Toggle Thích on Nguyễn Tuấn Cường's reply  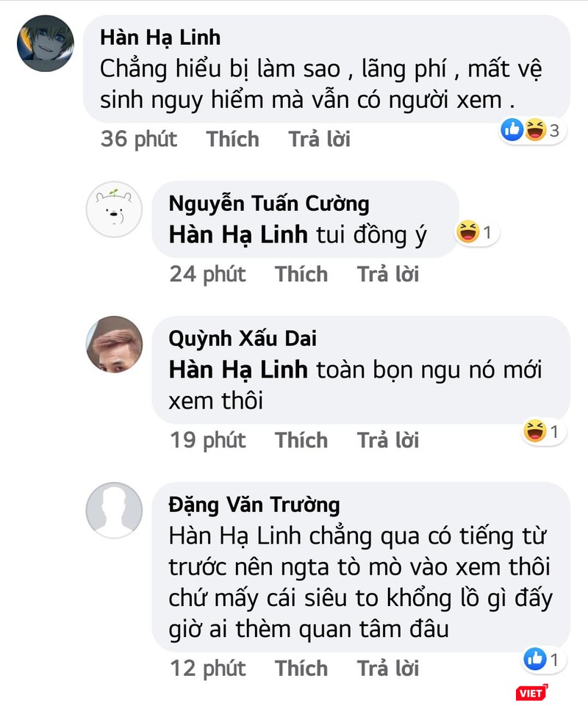(302, 274)
